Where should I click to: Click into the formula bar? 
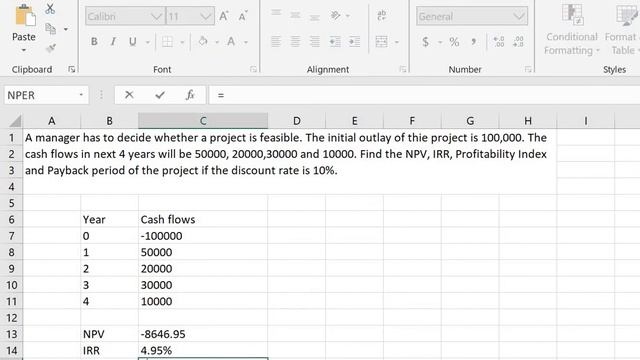(x=424, y=96)
